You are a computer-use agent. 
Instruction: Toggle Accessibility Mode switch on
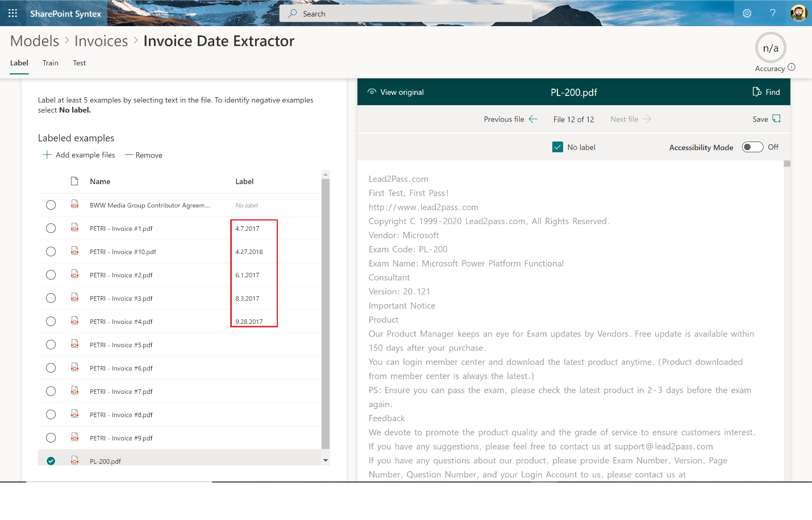[x=752, y=147]
